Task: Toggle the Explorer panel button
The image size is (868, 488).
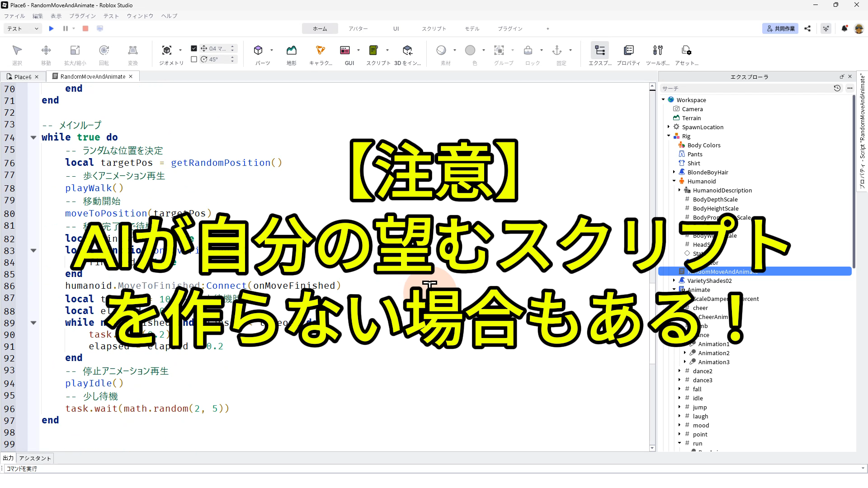Action: point(599,50)
